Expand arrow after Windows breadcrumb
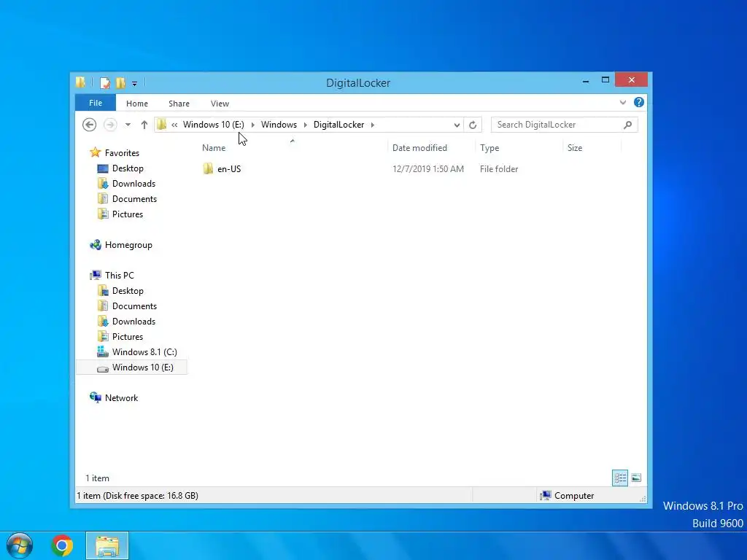 (x=306, y=125)
